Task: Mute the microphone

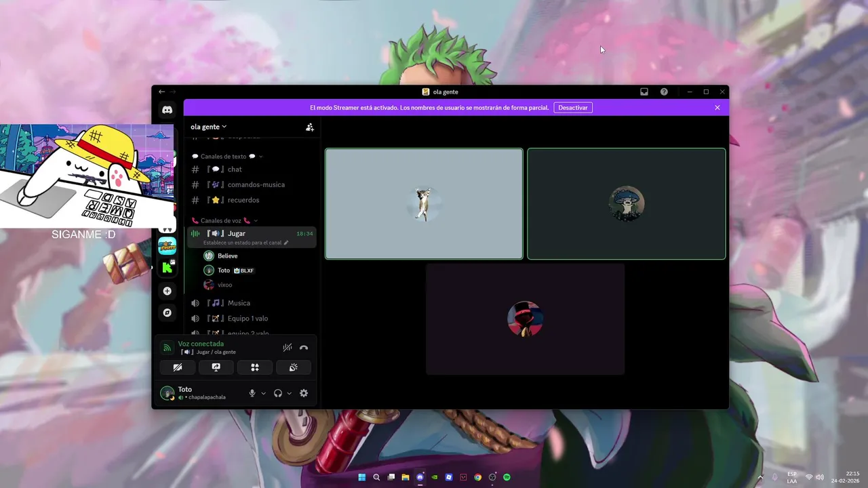Action: [x=252, y=393]
